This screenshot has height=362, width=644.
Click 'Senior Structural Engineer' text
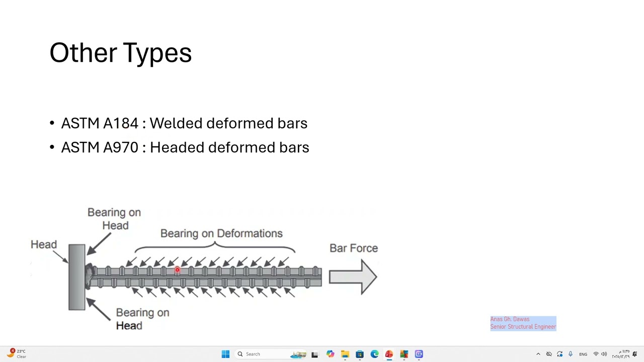tap(523, 327)
